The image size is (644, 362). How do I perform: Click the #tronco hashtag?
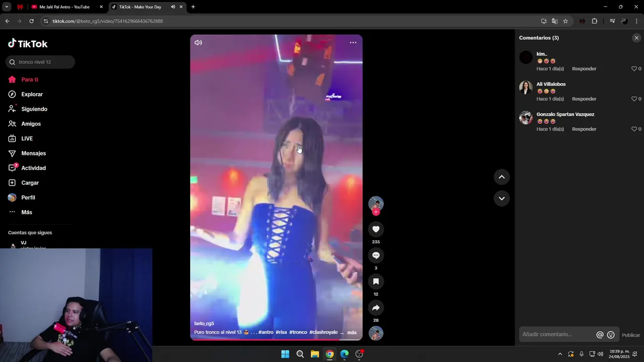[298, 332]
